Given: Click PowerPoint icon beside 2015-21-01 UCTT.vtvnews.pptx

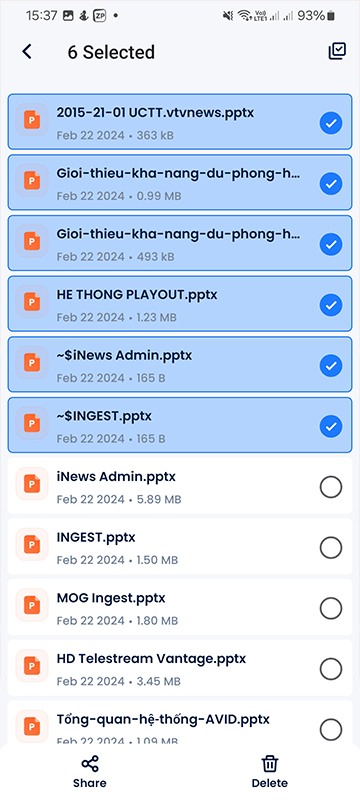Looking at the screenshot, I should point(32,120).
